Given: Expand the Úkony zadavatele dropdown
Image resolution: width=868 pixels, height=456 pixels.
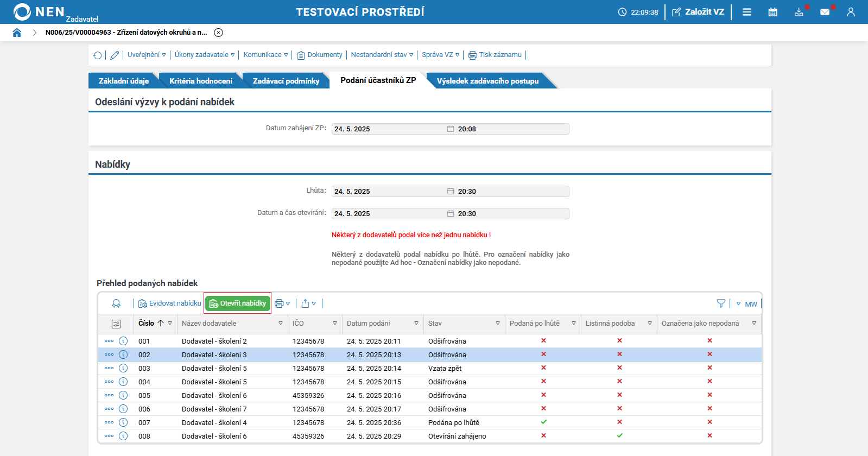Looking at the screenshot, I should point(205,55).
